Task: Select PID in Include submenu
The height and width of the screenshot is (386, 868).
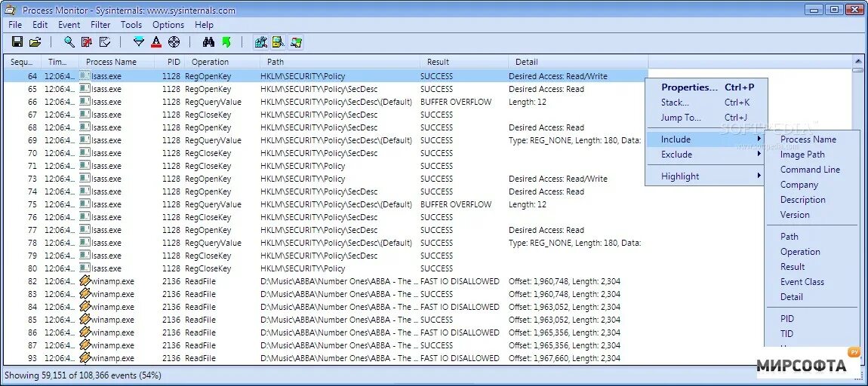Action: (x=786, y=319)
